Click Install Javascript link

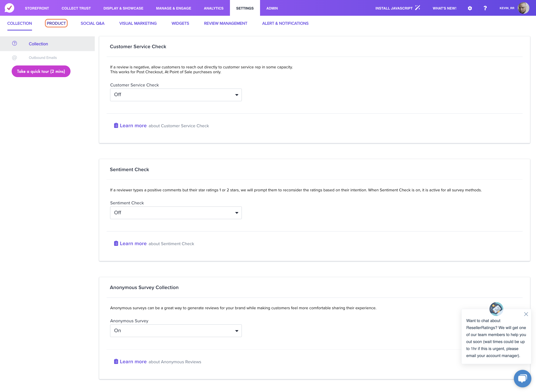pyautogui.click(x=394, y=8)
